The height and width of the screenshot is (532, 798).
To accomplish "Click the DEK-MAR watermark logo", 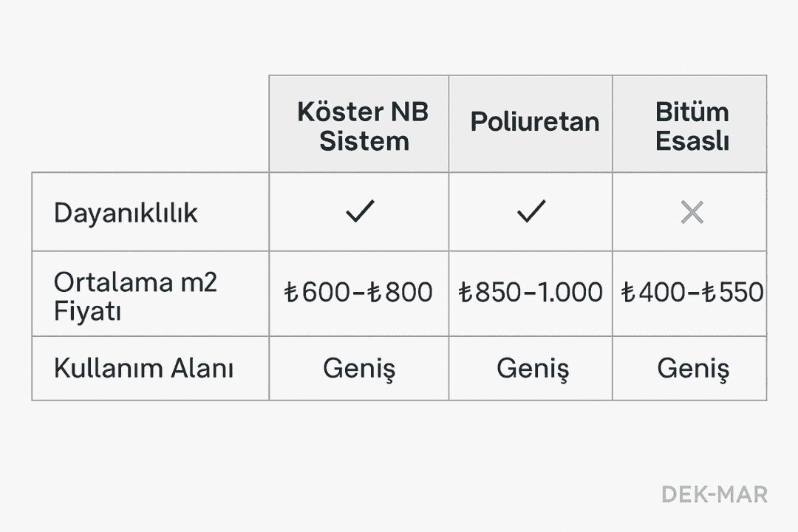I will tap(714, 494).
